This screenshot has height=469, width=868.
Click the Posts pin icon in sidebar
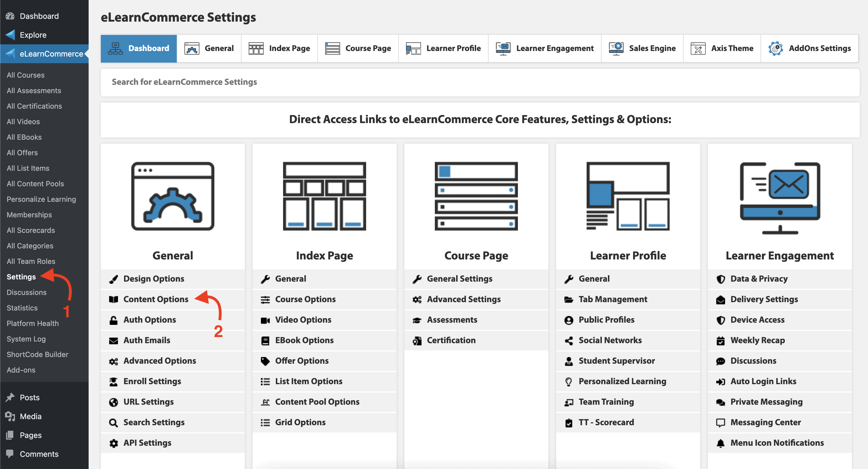10,397
